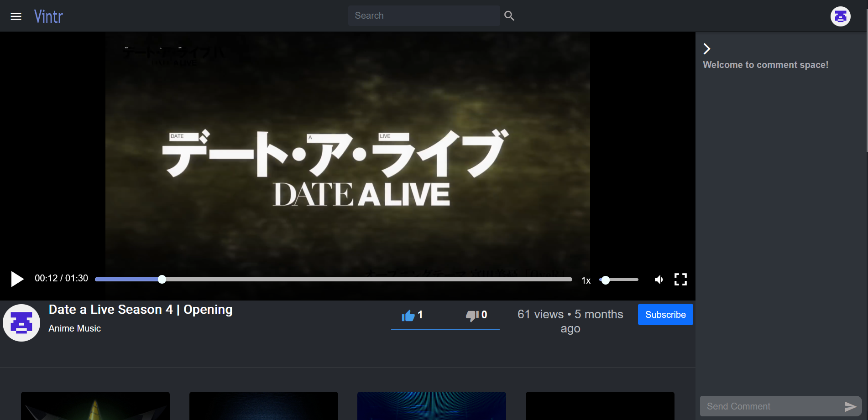Subscribe to the Anime Music channel
The image size is (868, 420).
[665, 315]
